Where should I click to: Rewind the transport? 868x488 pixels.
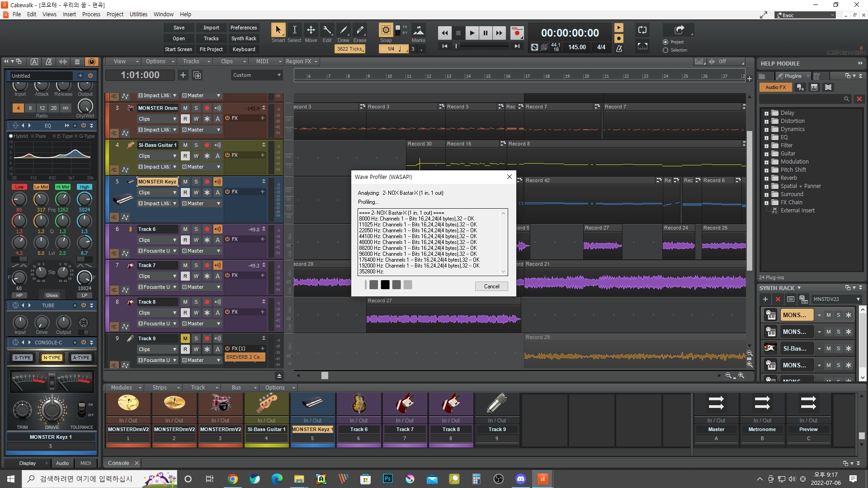(x=445, y=33)
